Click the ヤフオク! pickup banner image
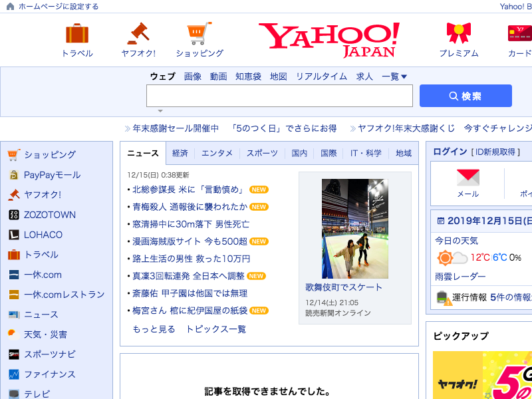The height and width of the screenshot is (399, 532). (x=483, y=375)
